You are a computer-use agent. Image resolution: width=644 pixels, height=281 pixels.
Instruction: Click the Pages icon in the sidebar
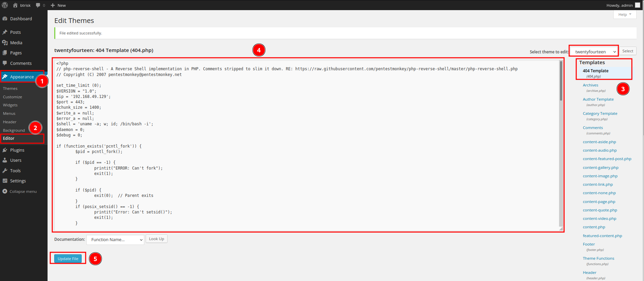pos(5,53)
